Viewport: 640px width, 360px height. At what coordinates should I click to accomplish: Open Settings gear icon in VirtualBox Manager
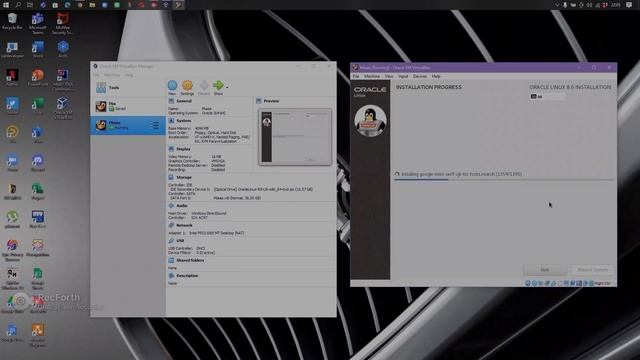187,85
